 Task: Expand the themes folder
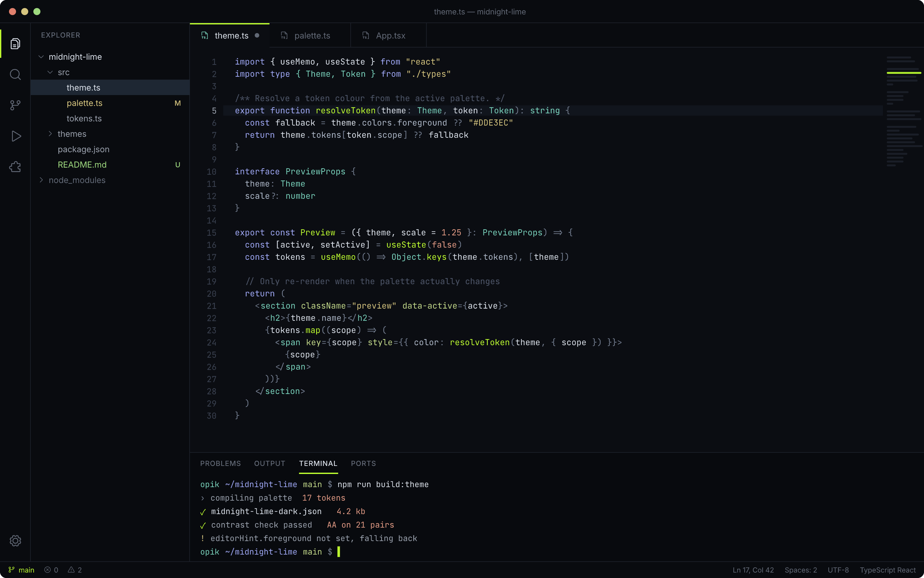click(x=50, y=134)
